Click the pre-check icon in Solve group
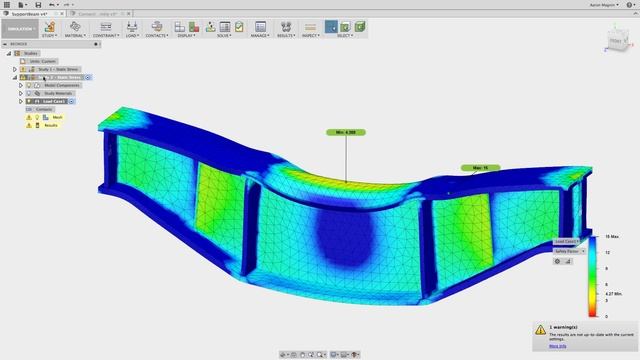The image size is (640, 360). coord(211,27)
